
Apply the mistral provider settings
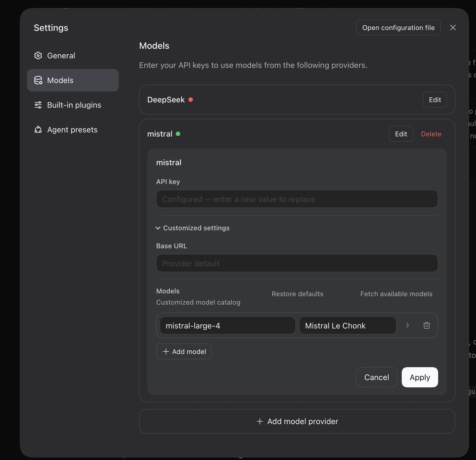[x=420, y=377]
